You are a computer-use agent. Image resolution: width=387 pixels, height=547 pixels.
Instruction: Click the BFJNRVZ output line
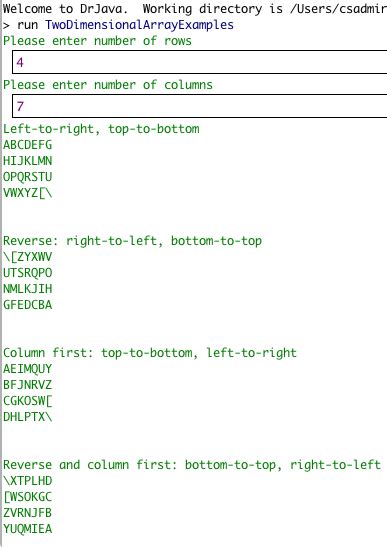coord(28,385)
